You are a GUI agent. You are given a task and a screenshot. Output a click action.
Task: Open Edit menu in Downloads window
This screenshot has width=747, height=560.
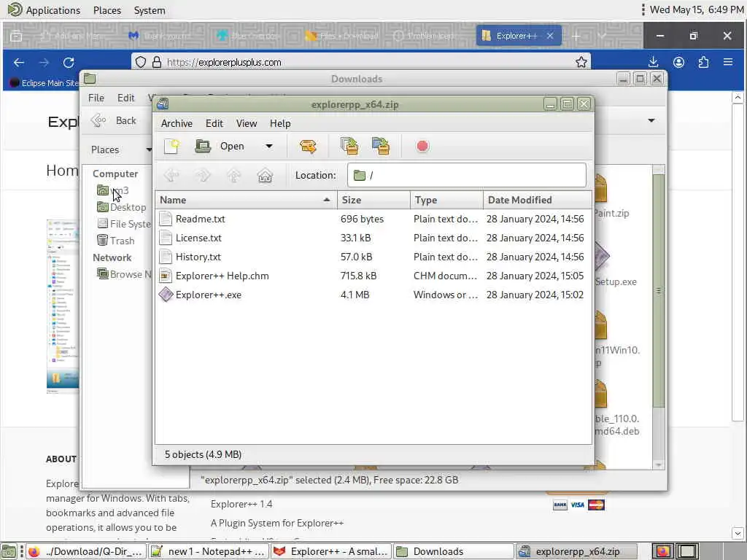(125, 98)
